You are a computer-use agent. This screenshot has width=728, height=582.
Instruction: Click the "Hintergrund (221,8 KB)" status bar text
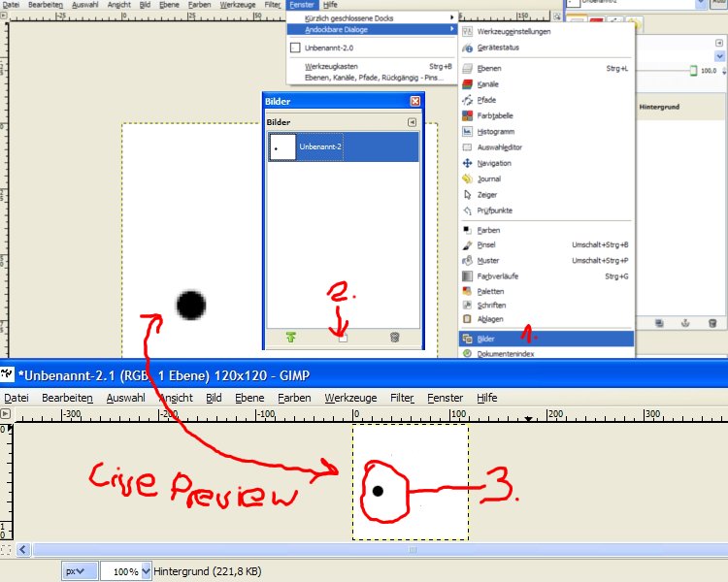click(208, 571)
